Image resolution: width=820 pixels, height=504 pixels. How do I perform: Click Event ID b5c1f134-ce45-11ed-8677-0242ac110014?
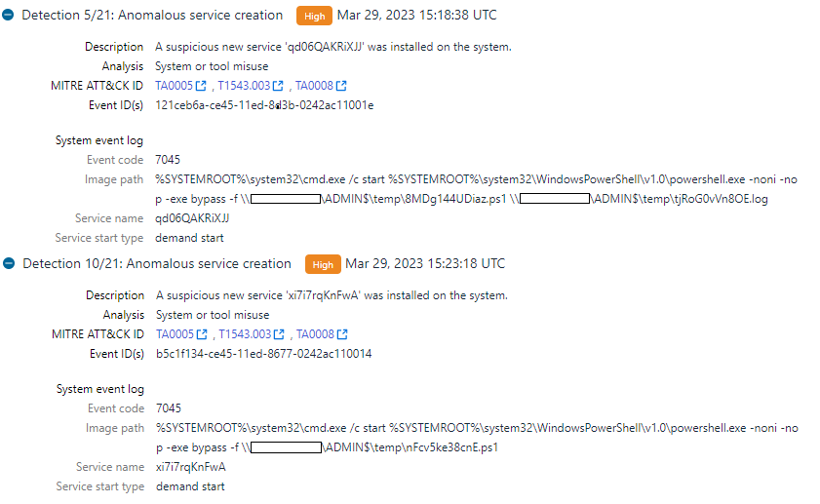[x=264, y=354]
